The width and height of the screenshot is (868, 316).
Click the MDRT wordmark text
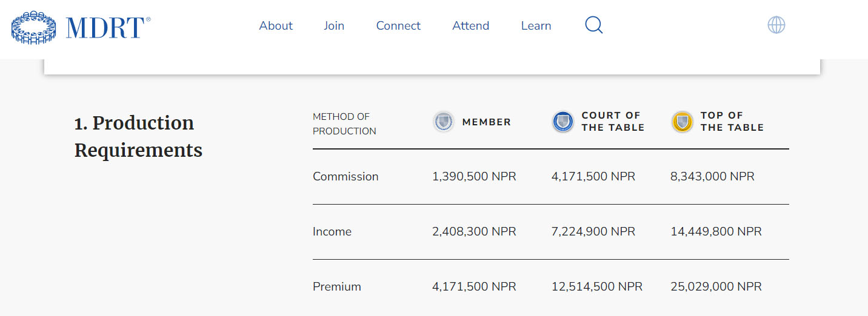point(105,28)
